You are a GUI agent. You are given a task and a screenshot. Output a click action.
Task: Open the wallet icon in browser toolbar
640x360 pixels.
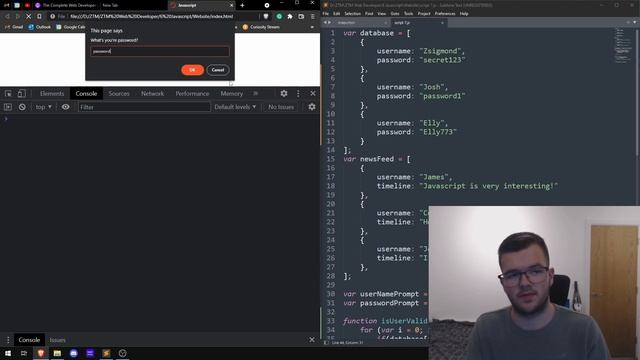coord(301,16)
